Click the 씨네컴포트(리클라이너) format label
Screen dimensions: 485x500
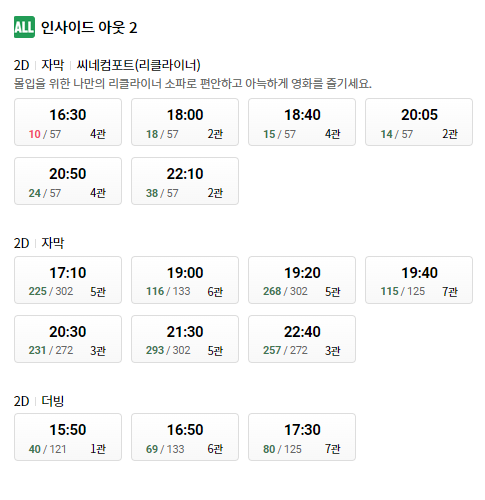click(138, 65)
